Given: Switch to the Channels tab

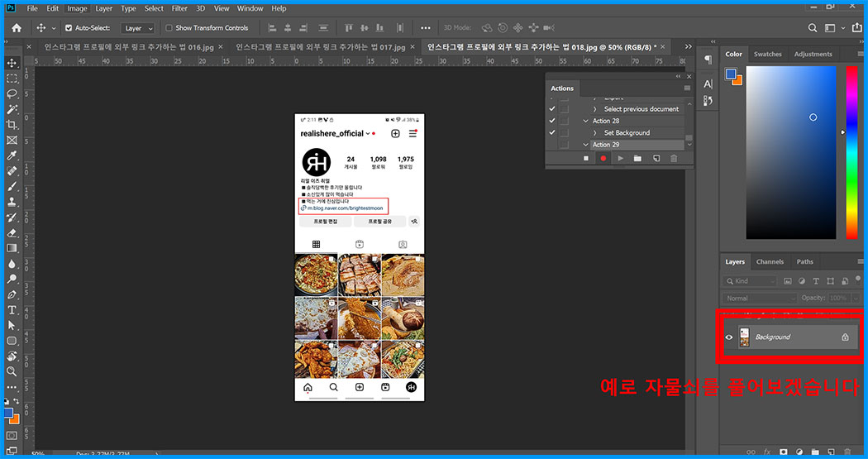Looking at the screenshot, I should point(770,262).
